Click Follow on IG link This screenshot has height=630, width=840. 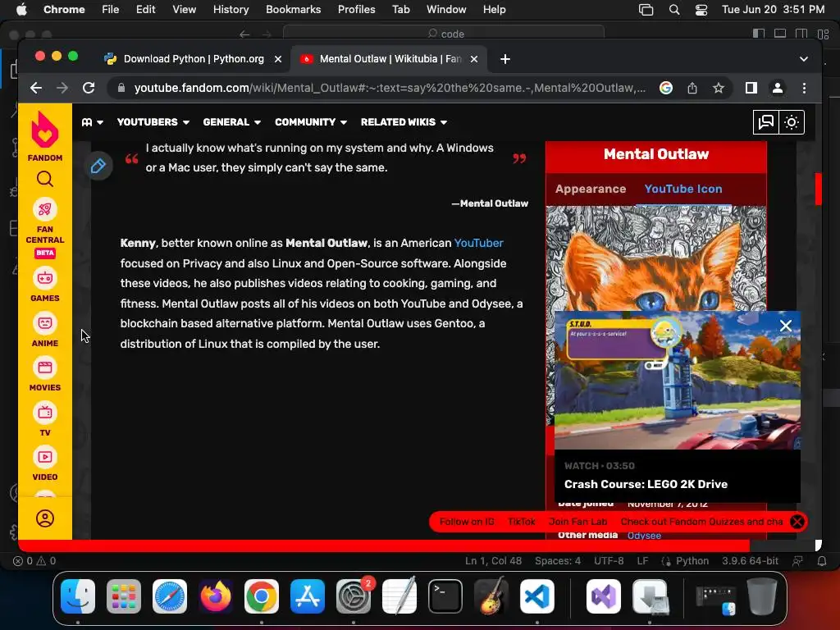point(467,522)
